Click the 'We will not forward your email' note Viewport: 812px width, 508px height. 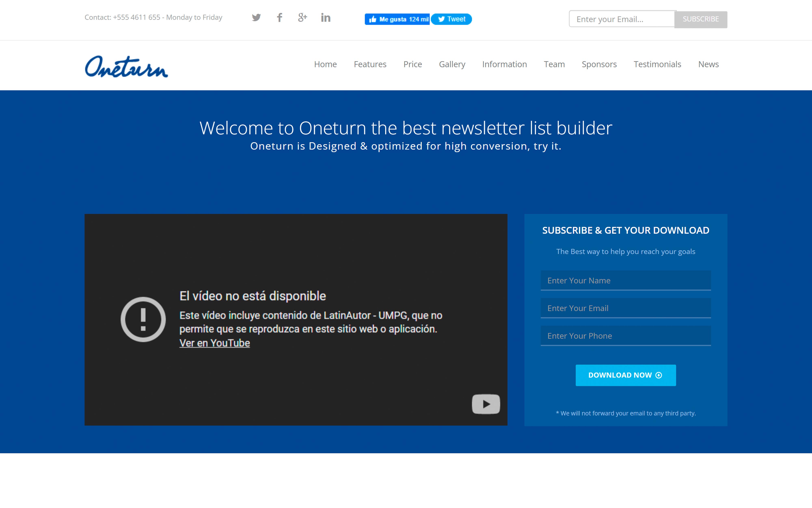[x=626, y=413]
